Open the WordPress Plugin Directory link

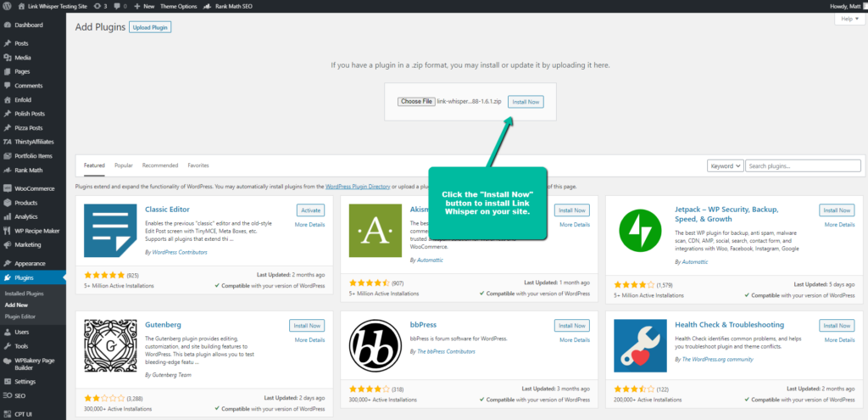358,187
